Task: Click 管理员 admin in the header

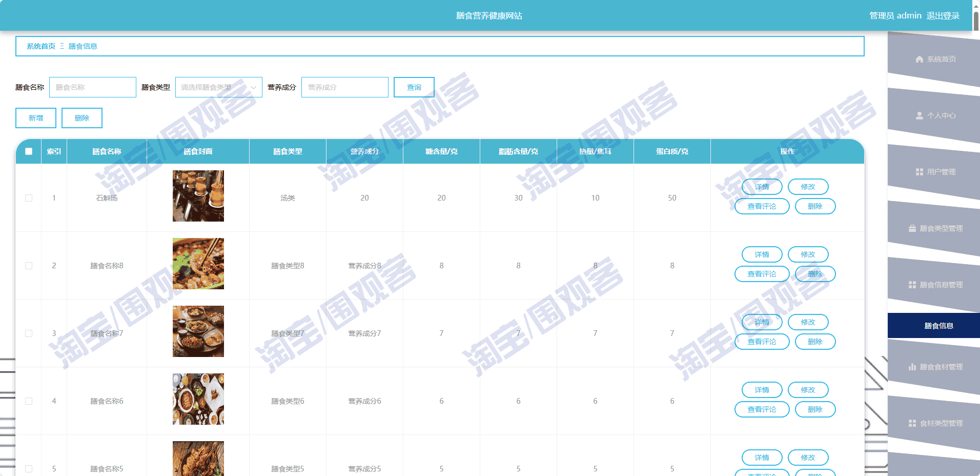Action: [895, 16]
